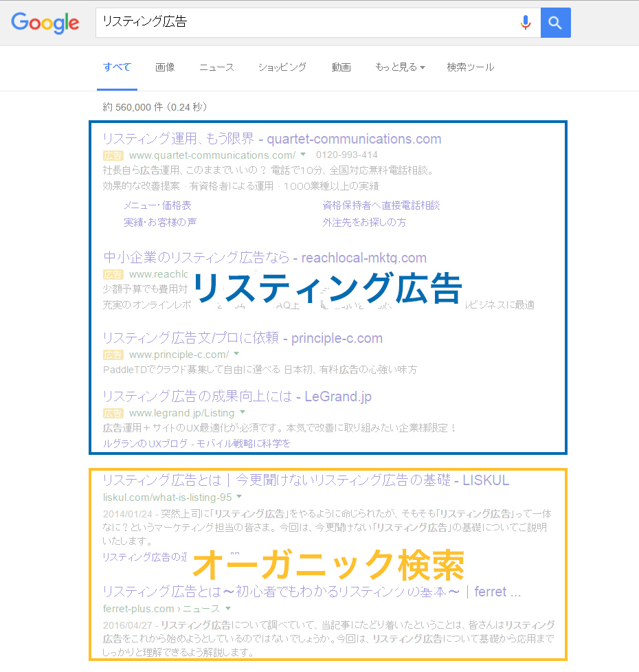Open the LeGrand.jp ad title link
Viewport: 639px width, 672px height.
tap(237, 396)
